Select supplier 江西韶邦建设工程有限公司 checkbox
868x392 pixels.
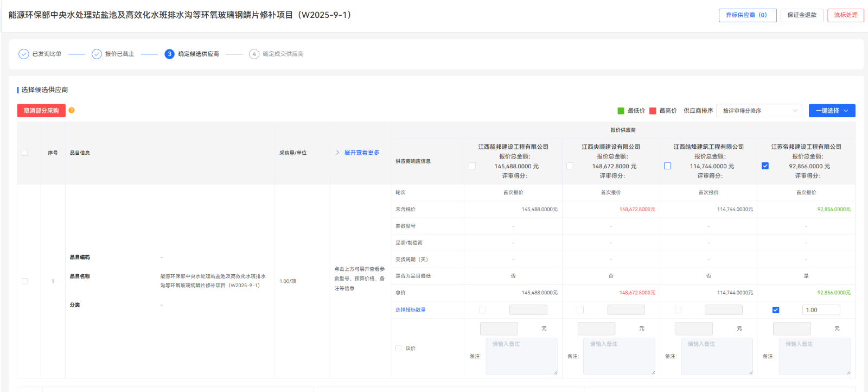[x=472, y=166]
